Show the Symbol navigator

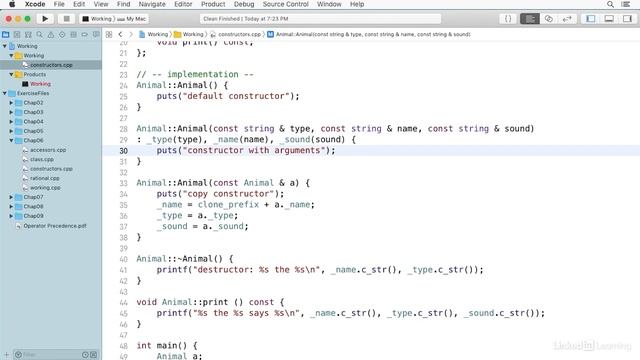point(28,35)
